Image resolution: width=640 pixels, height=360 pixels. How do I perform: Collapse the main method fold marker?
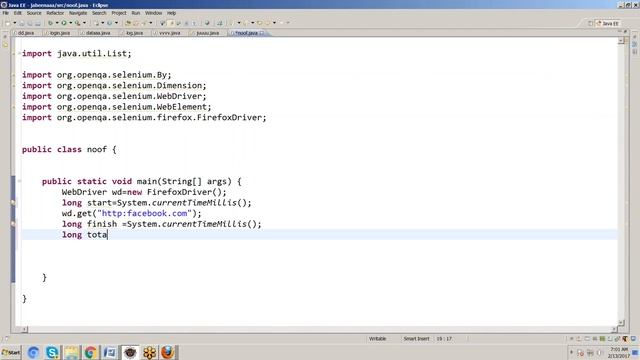(x=19, y=181)
